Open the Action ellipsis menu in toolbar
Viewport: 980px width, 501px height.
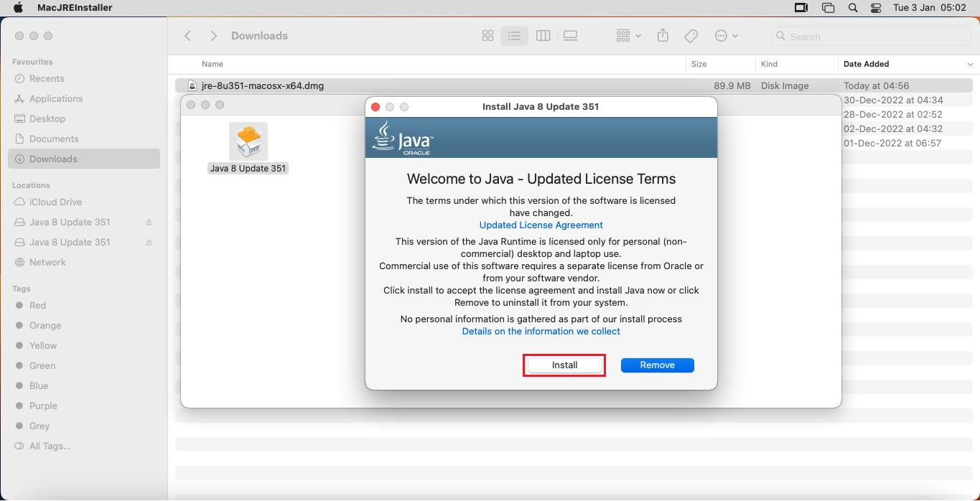click(x=727, y=36)
